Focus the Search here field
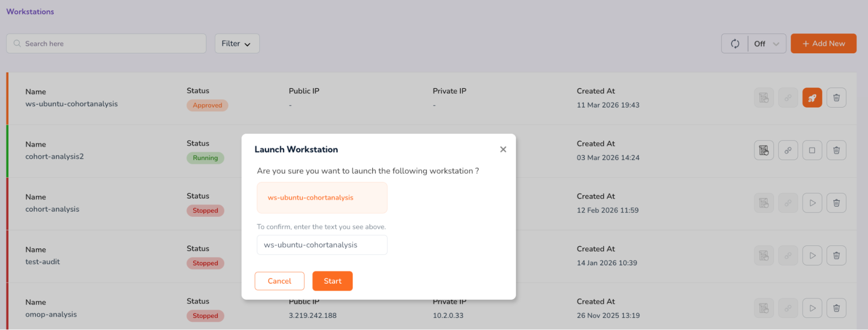This screenshot has height=330, width=868. click(106, 44)
